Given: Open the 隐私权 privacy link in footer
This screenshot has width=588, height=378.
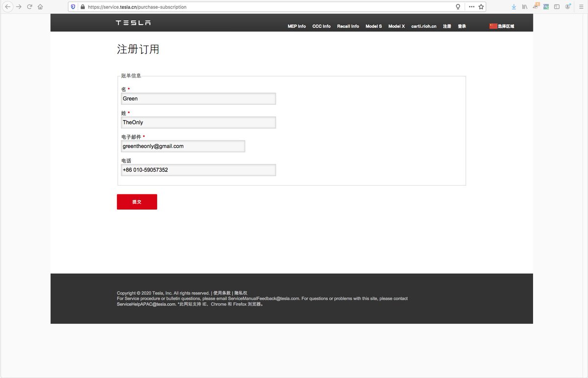Looking at the screenshot, I should tap(241, 293).
